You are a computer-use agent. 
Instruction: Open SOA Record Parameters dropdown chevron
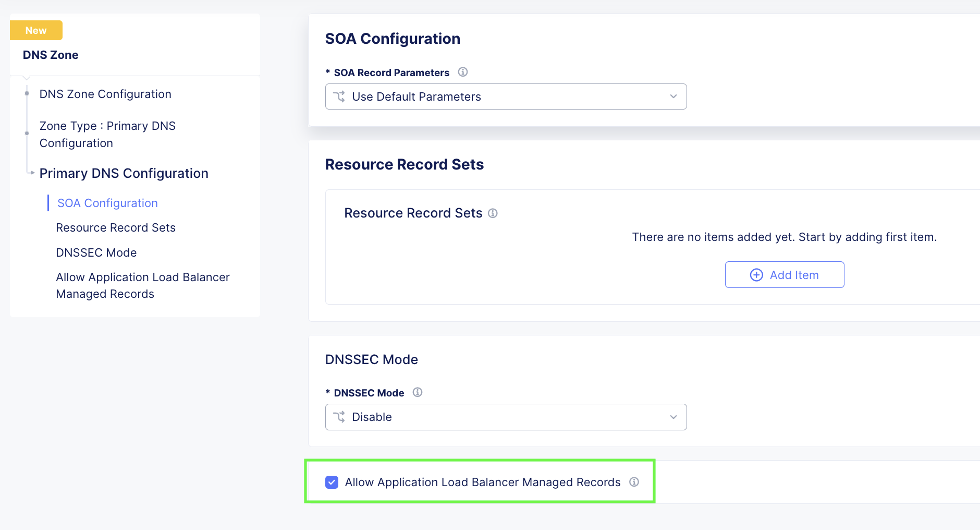click(x=673, y=97)
